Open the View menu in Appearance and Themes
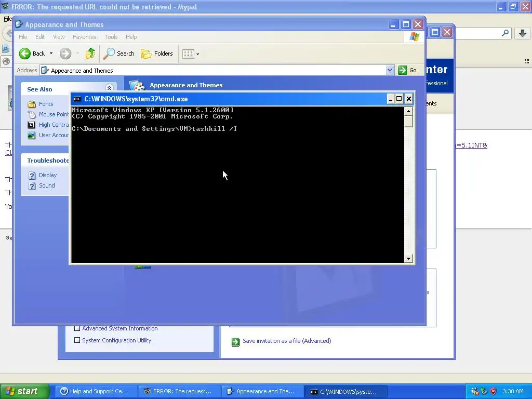The width and height of the screenshot is (532, 399). 59,37
